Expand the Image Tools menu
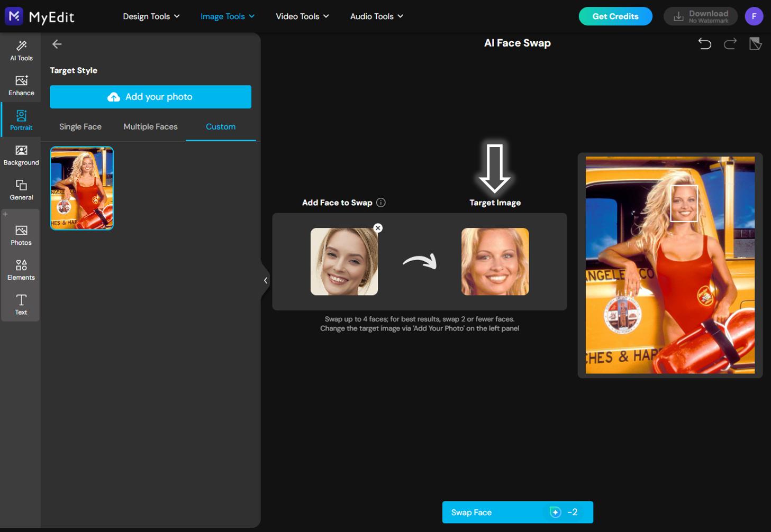 pos(228,16)
